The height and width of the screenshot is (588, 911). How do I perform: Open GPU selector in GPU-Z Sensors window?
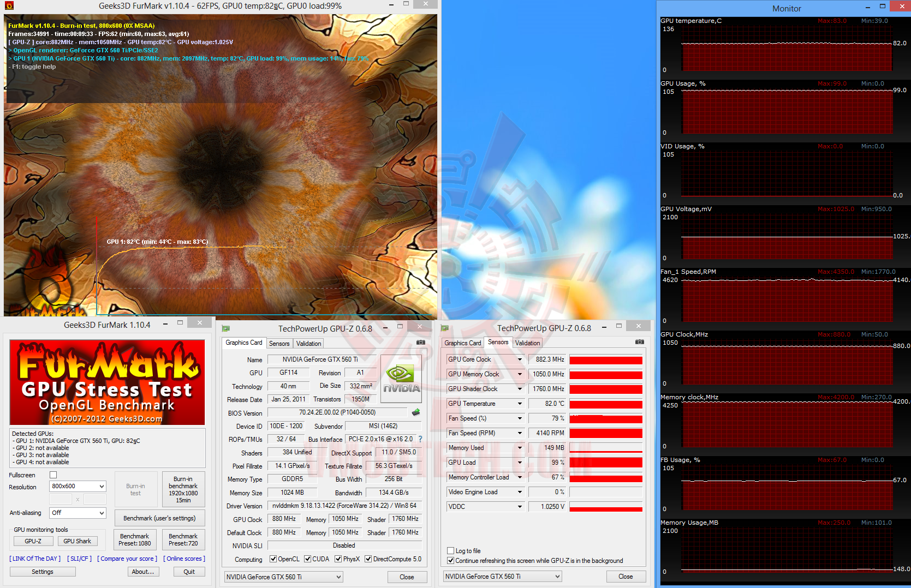point(503,577)
